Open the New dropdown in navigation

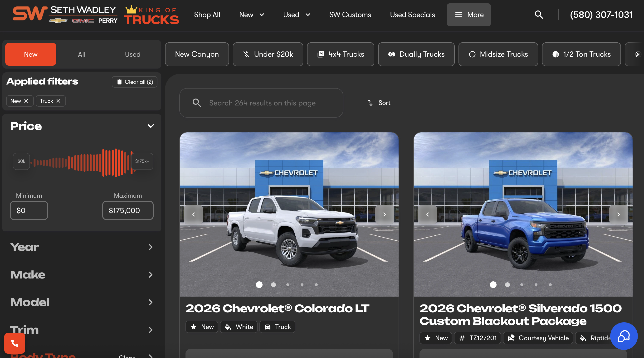(252, 15)
